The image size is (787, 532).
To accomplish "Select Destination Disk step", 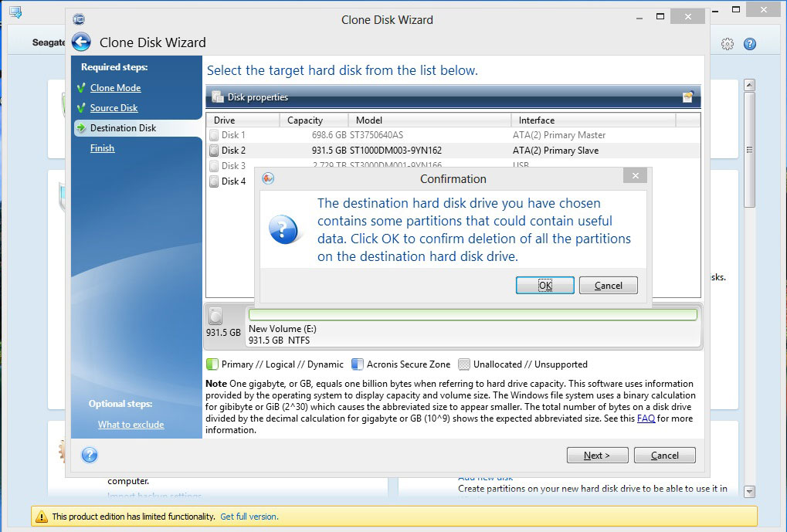I will tap(123, 128).
